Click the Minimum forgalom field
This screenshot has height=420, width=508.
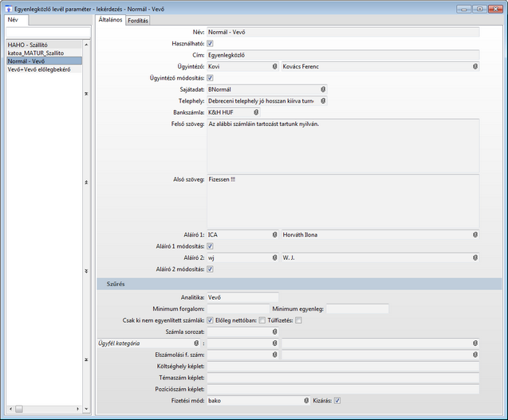pyautogui.click(x=238, y=309)
